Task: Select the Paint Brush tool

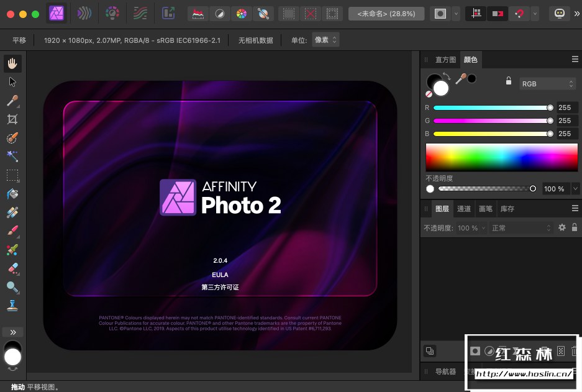Action: click(x=12, y=231)
